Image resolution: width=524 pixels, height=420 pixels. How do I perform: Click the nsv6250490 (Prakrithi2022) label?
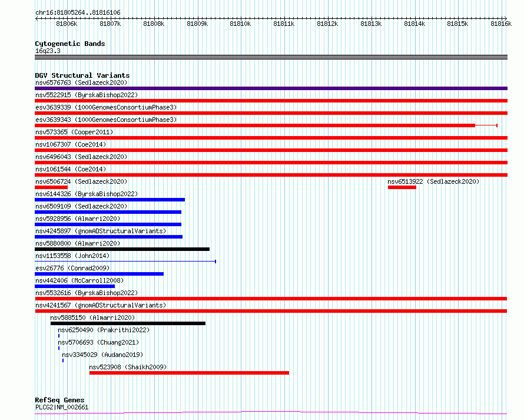click(x=104, y=330)
